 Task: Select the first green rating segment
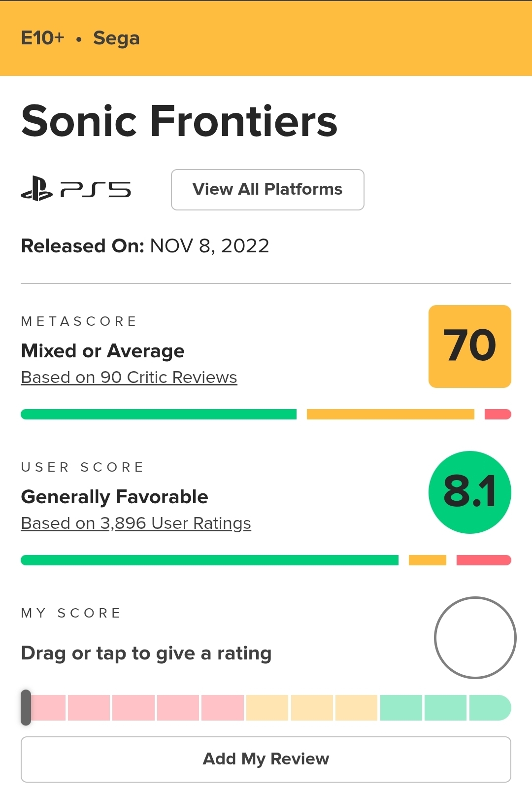pos(401,708)
